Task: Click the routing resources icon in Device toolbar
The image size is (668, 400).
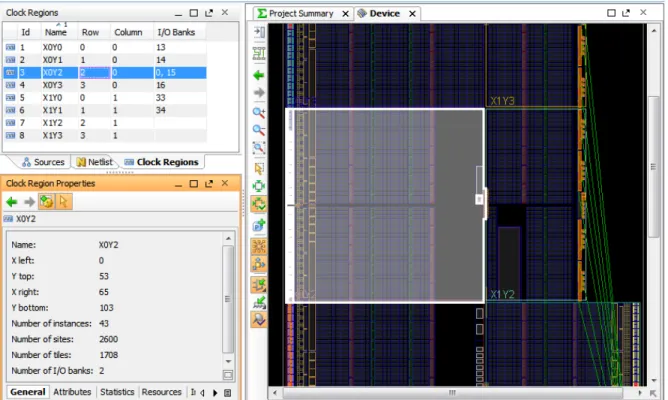Action: click(x=259, y=246)
